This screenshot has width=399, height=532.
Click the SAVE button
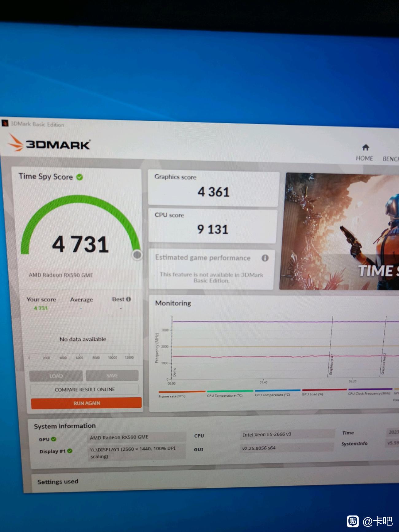point(112,375)
